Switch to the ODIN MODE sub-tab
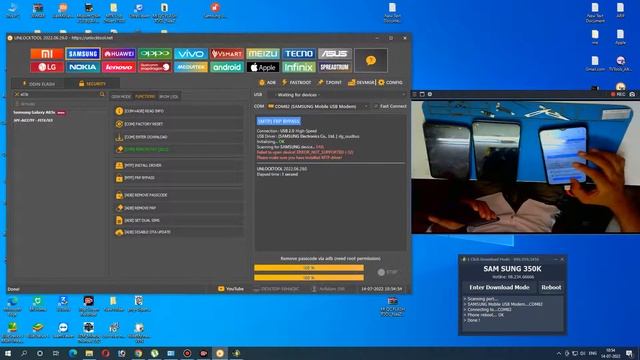This screenshot has width=640, height=360. [121, 97]
